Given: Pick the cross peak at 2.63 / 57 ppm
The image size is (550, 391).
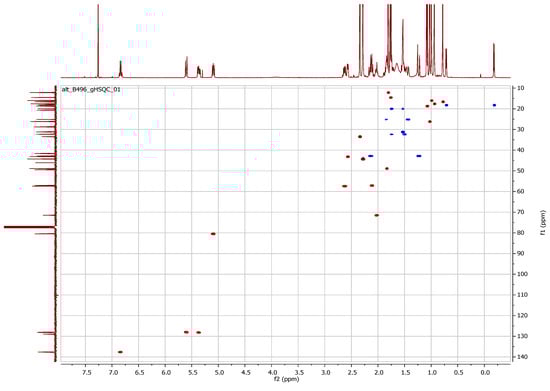Looking at the screenshot, I should tap(345, 186).
